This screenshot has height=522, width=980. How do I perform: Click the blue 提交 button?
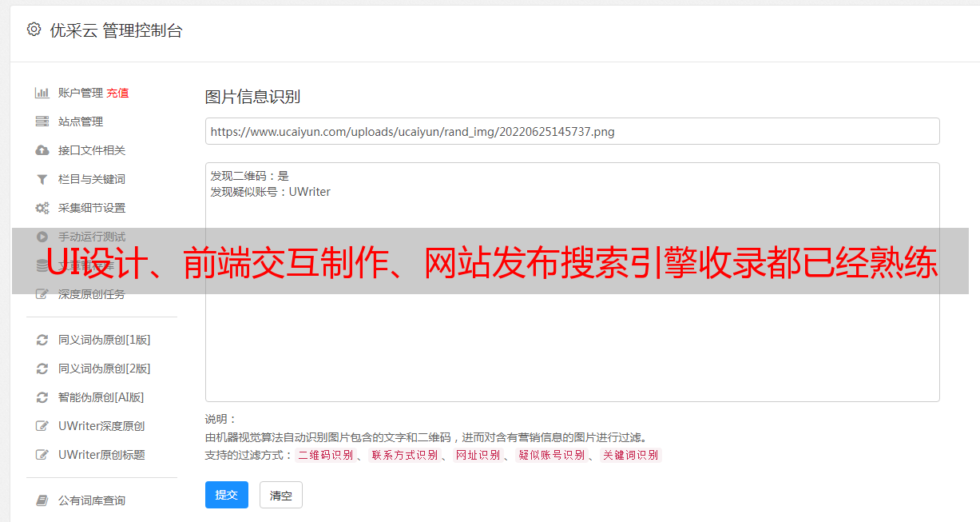click(227, 495)
